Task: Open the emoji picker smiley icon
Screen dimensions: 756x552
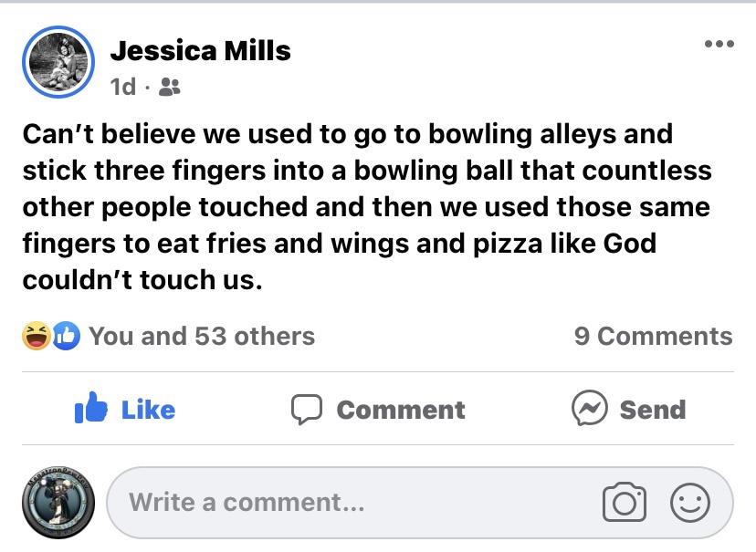Action: 689,503
